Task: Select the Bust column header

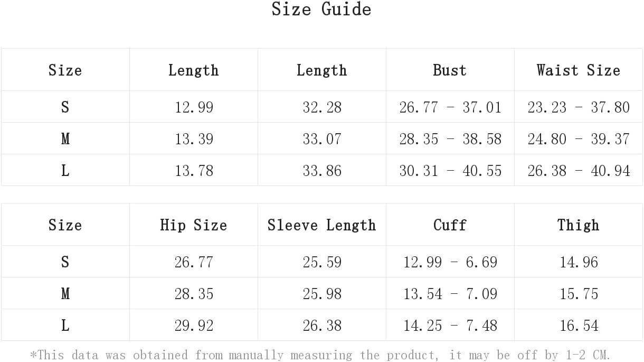Action: (450, 70)
